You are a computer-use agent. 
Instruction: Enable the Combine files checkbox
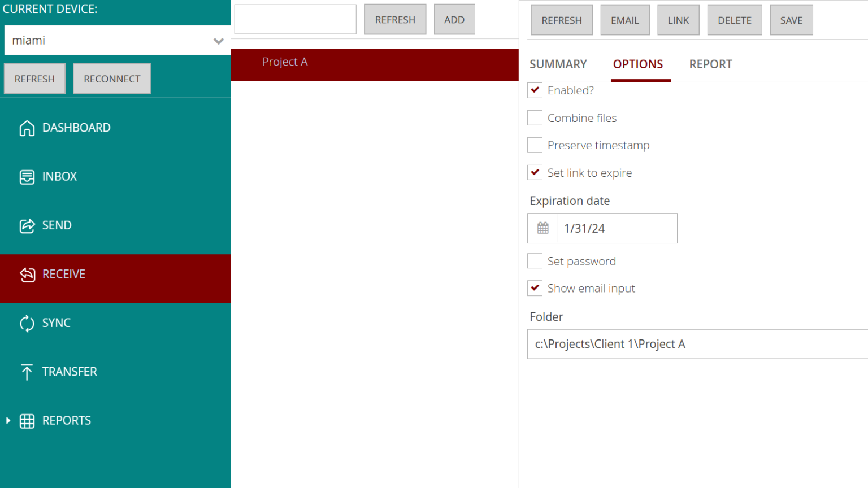point(534,117)
